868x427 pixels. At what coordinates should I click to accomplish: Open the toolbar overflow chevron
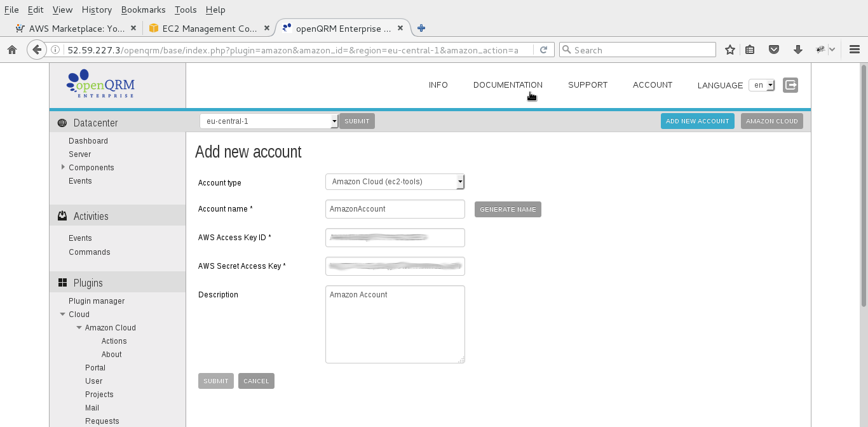pyautogui.click(x=832, y=50)
